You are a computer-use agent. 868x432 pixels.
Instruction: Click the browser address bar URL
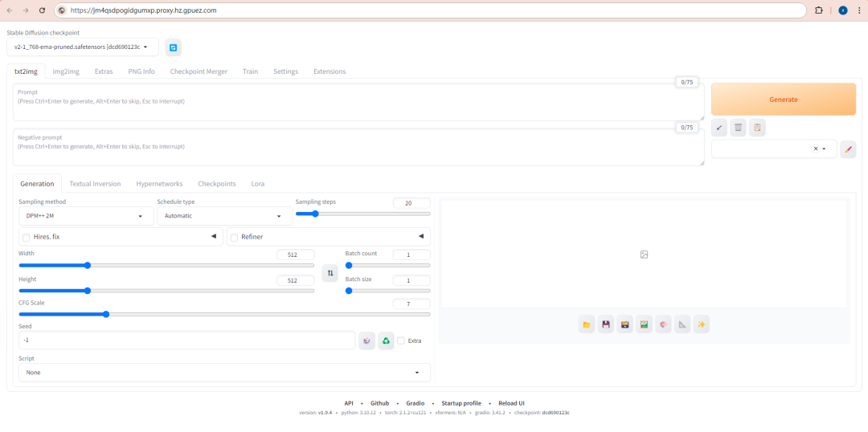(x=143, y=10)
